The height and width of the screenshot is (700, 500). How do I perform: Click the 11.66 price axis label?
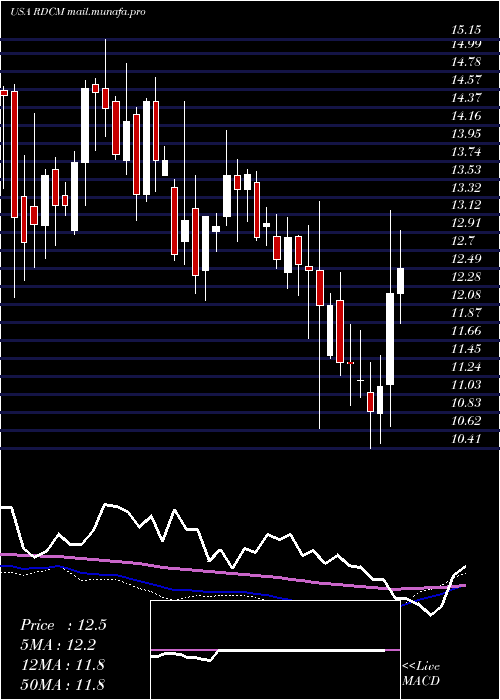(466, 330)
